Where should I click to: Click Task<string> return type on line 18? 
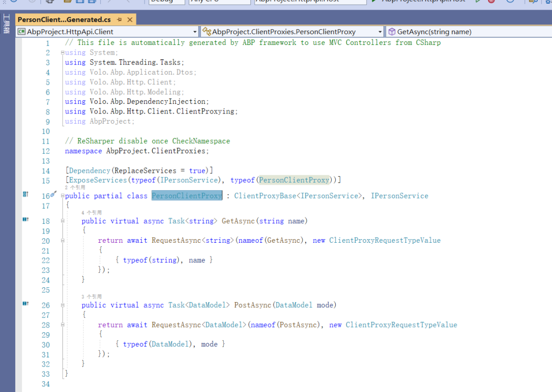click(193, 221)
